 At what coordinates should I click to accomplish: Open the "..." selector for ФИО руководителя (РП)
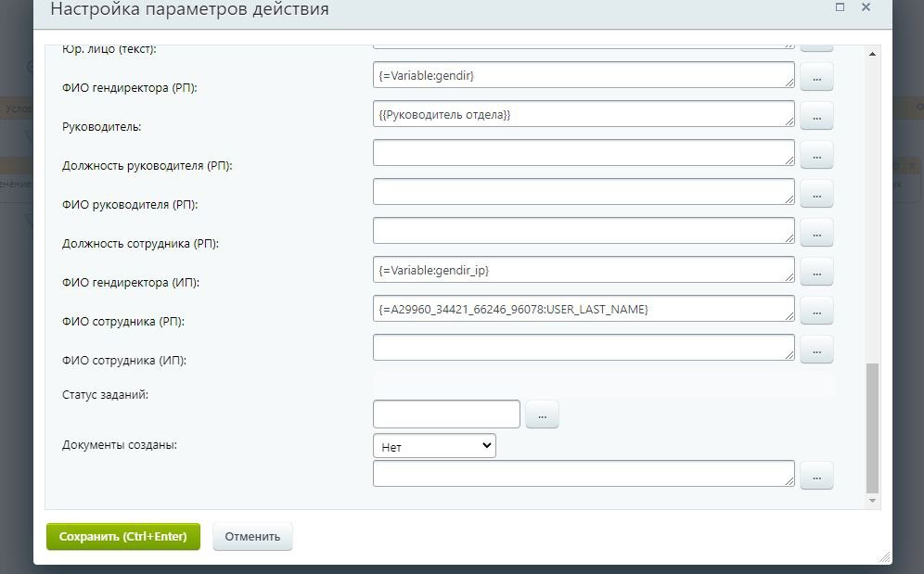816,194
